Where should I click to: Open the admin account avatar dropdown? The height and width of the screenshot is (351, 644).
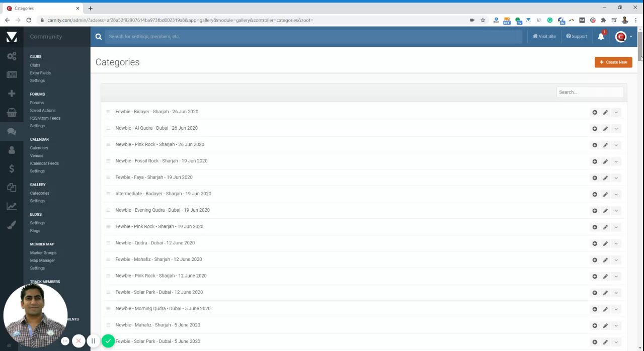(623, 36)
